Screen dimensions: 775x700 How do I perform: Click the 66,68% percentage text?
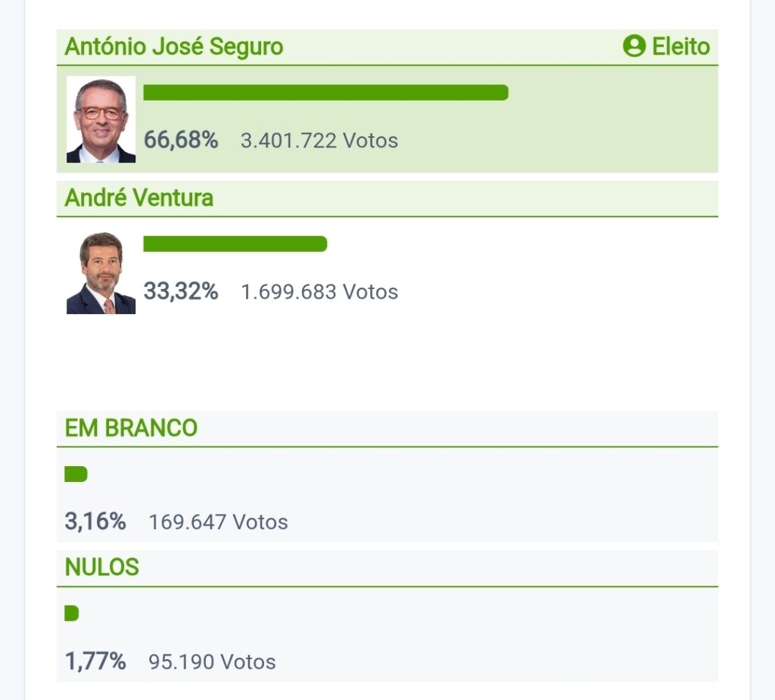point(181,140)
